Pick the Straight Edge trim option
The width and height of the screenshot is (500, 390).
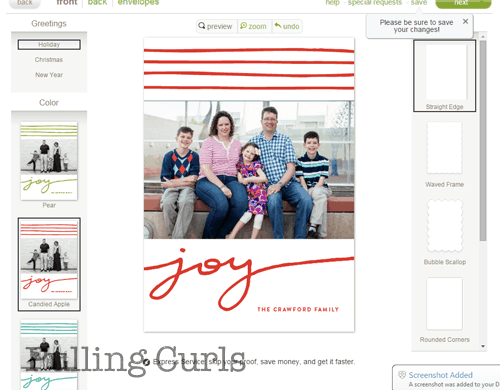pos(444,76)
